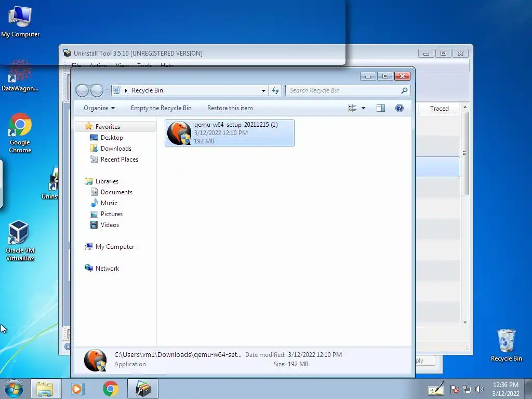Screen dimensions: 532x399
Task: Expand the Recycle Bin breadcrumb arrow
Action: click(x=126, y=90)
